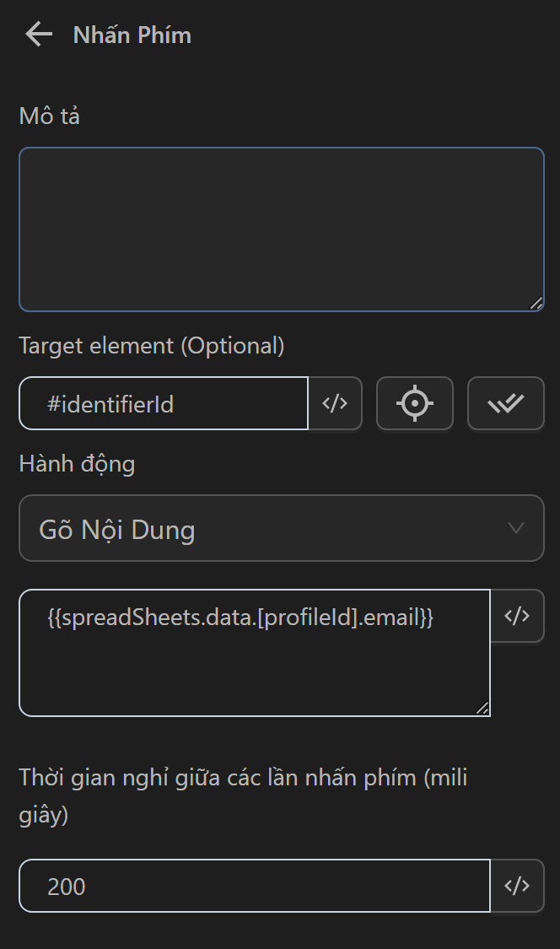The image size is (560, 949).
Task: Click the Hành động label
Action: pos(77,463)
